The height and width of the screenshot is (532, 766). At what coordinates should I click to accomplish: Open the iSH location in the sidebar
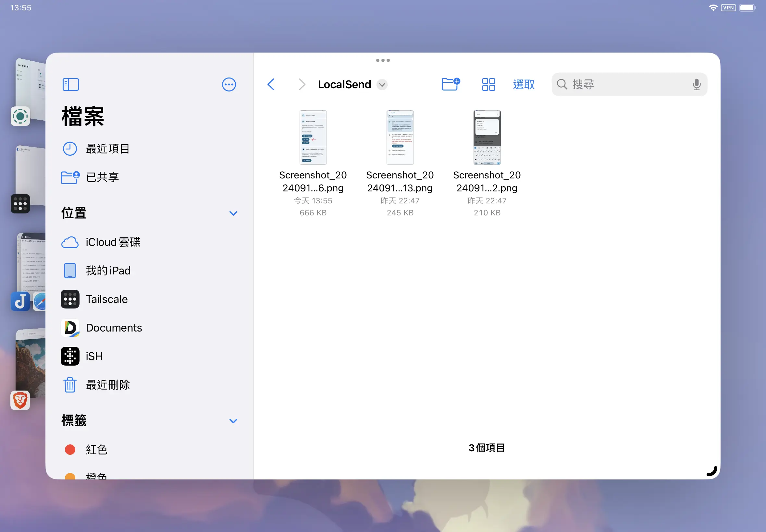94,356
